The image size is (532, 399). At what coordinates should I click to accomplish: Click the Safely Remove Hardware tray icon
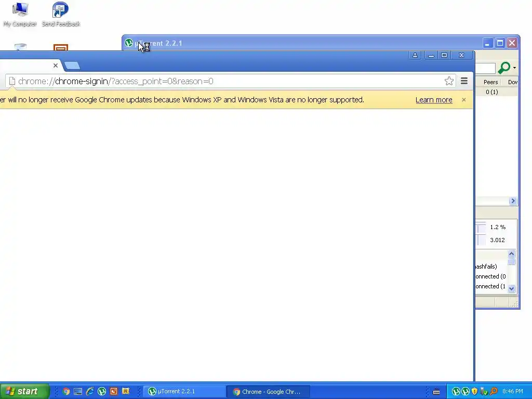[484, 392]
